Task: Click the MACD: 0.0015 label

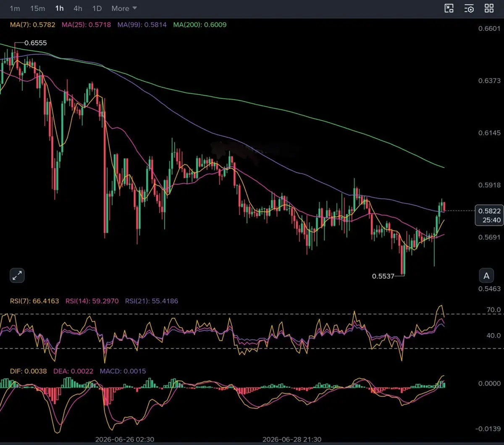Action: [123, 371]
